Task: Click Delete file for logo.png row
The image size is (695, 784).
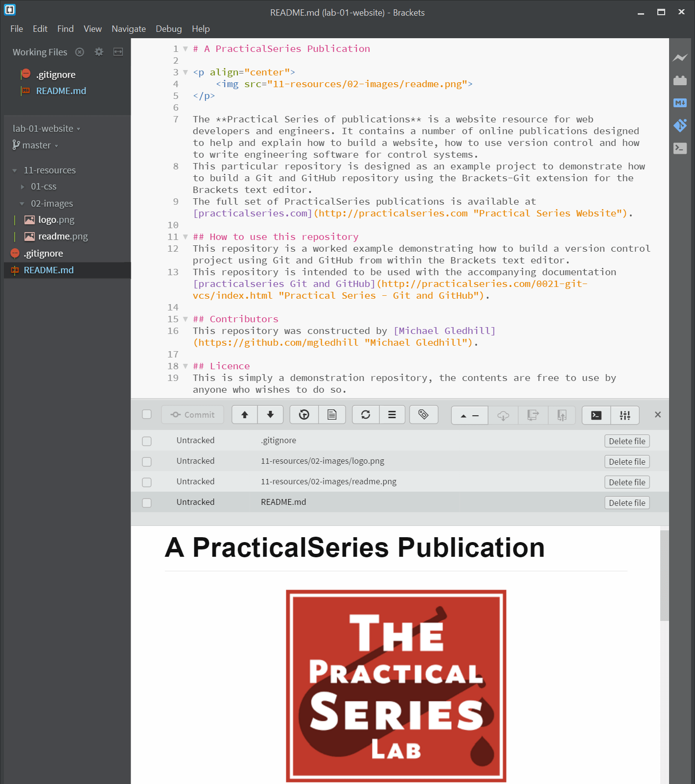Action: coord(627,462)
